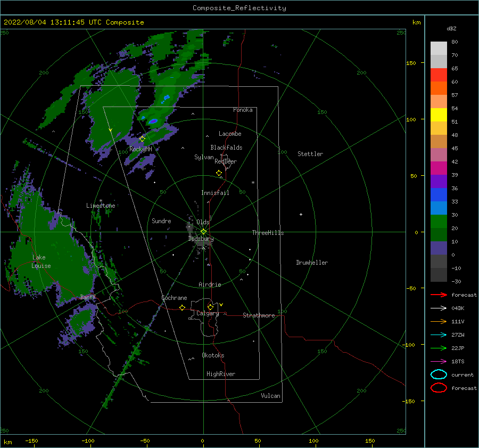This screenshot has width=479, height=448.
Task: Click the Lacombe town label
Action: coord(230,134)
